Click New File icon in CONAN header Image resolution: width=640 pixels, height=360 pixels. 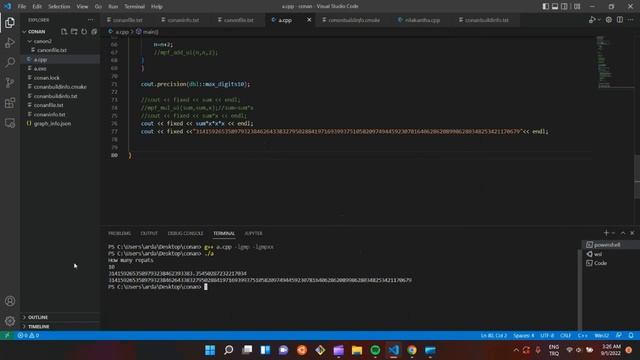64,31
